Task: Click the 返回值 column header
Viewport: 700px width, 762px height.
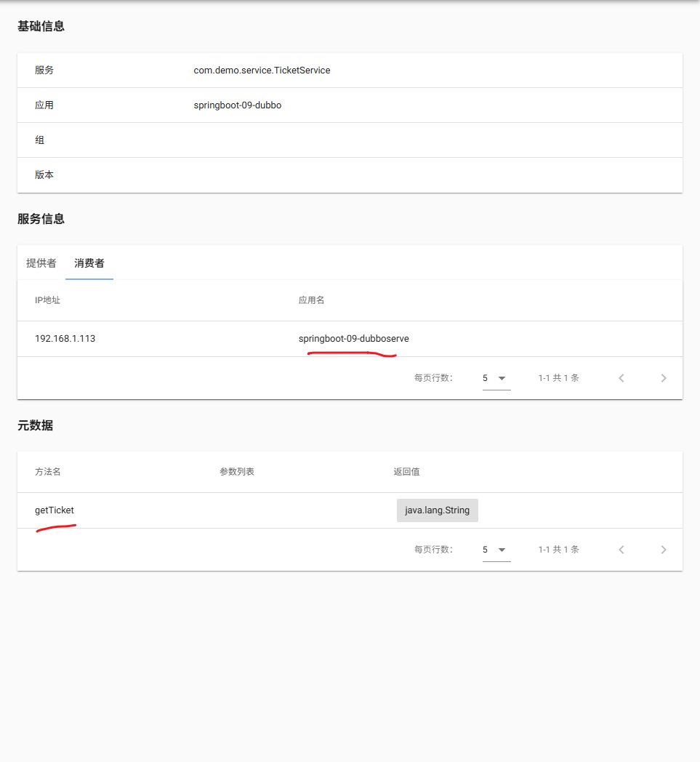Action: (406, 472)
